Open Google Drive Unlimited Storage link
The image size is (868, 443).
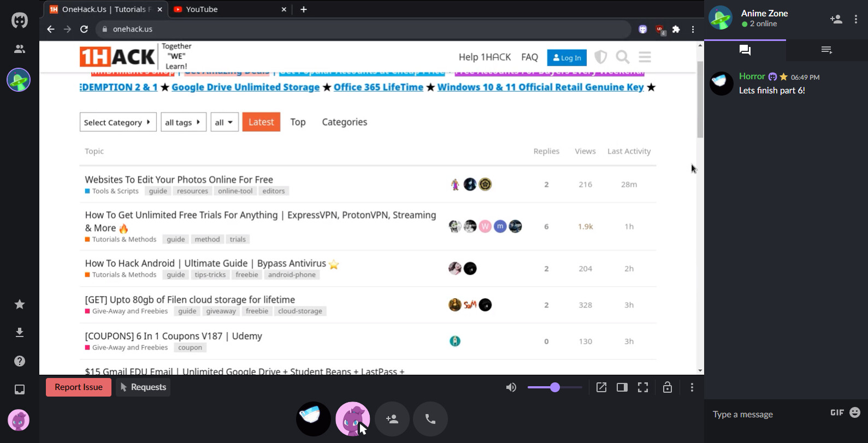pyautogui.click(x=245, y=87)
